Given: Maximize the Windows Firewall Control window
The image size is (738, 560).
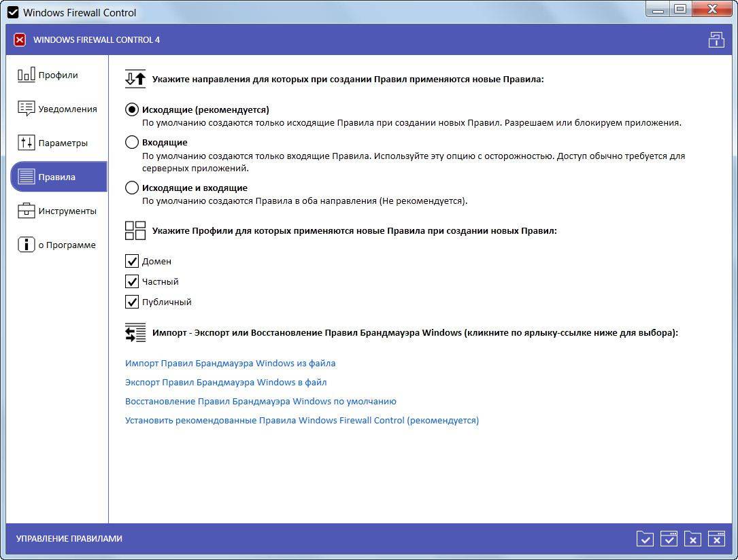Looking at the screenshot, I should [680, 10].
